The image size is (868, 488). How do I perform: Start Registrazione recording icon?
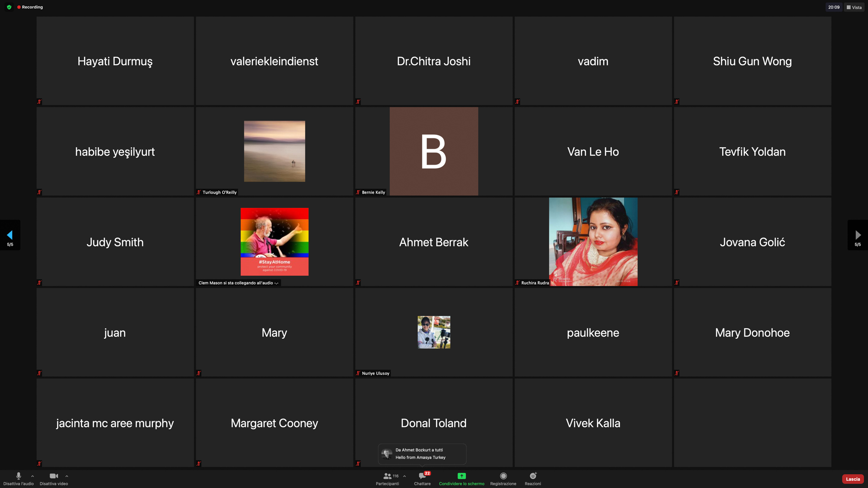pos(503,476)
